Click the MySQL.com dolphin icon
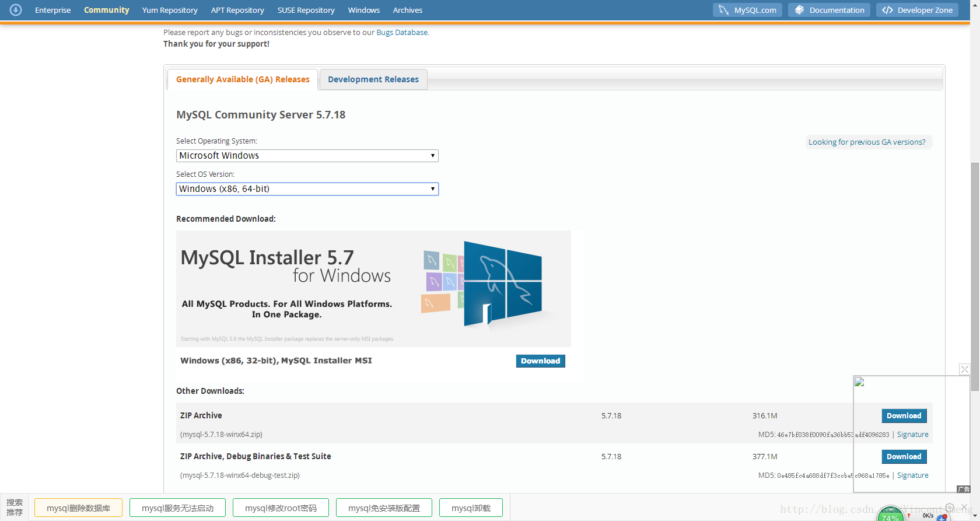The image size is (980, 521). (723, 10)
